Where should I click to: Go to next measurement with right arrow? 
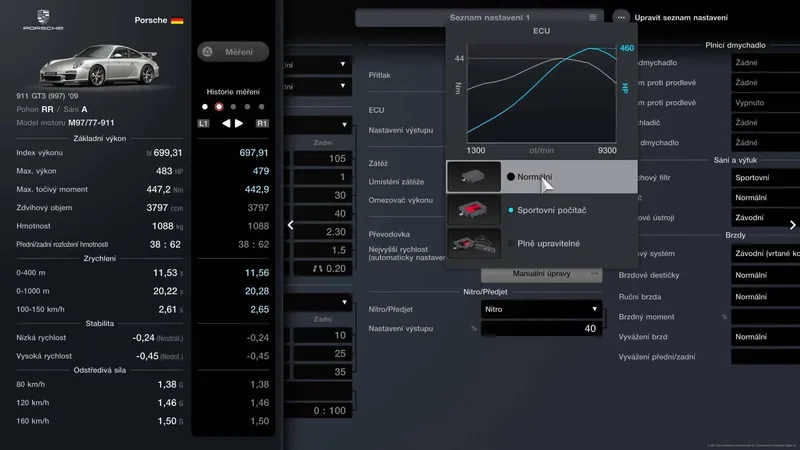[239, 123]
